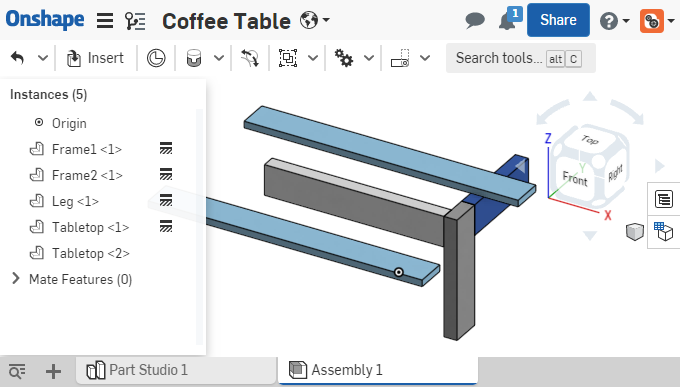680x387 pixels.
Task: Open the versions and history graph icon
Action: click(x=135, y=20)
